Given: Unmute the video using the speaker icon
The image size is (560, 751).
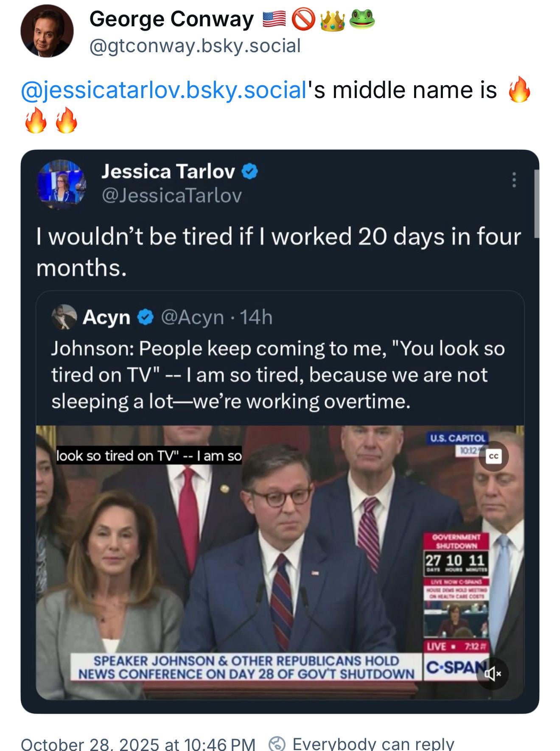Looking at the screenshot, I should [492, 673].
